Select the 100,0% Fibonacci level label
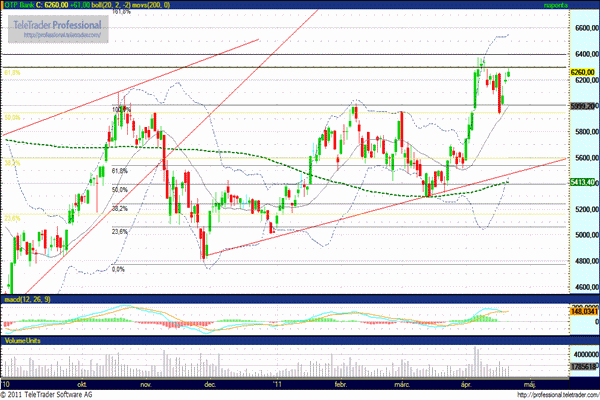Screen dimensions: 600x400 121,108
